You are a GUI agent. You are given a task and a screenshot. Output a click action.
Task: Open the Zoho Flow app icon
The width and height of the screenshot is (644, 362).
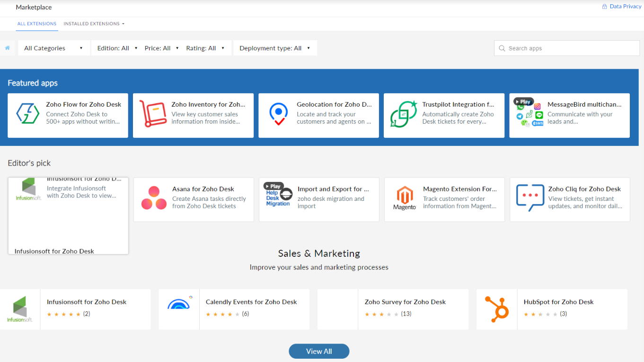click(27, 114)
